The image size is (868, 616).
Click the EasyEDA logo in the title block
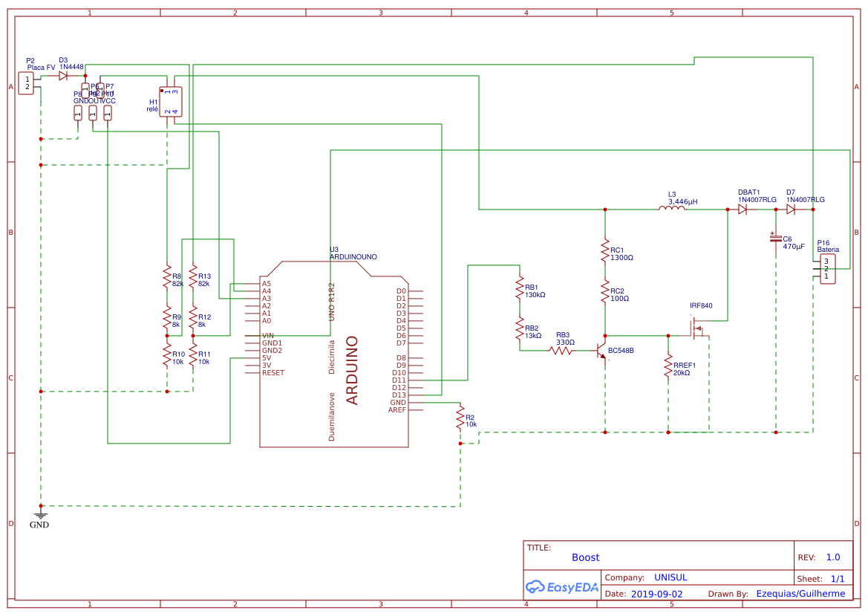point(562,587)
